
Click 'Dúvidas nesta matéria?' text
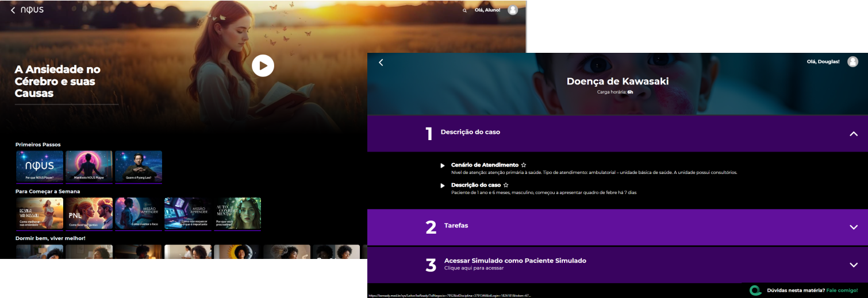click(796, 291)
